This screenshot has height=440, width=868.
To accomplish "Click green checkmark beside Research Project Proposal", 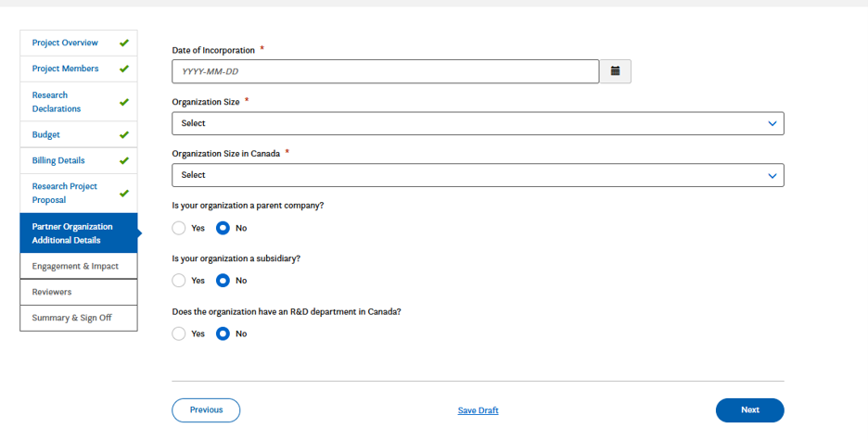I will tap(124, 193).
